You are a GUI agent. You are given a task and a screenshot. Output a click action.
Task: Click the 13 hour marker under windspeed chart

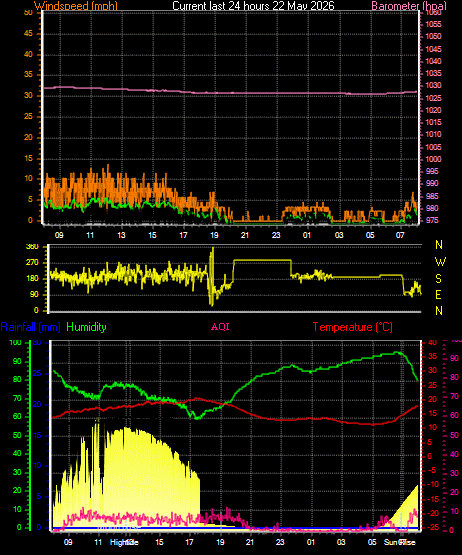point(121,235)
